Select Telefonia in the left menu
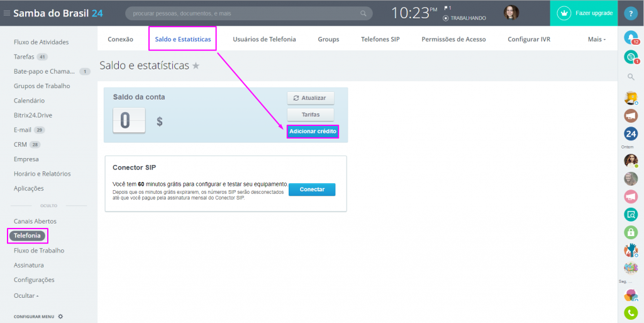Viewport: 644px width, 323px height. 27,236
